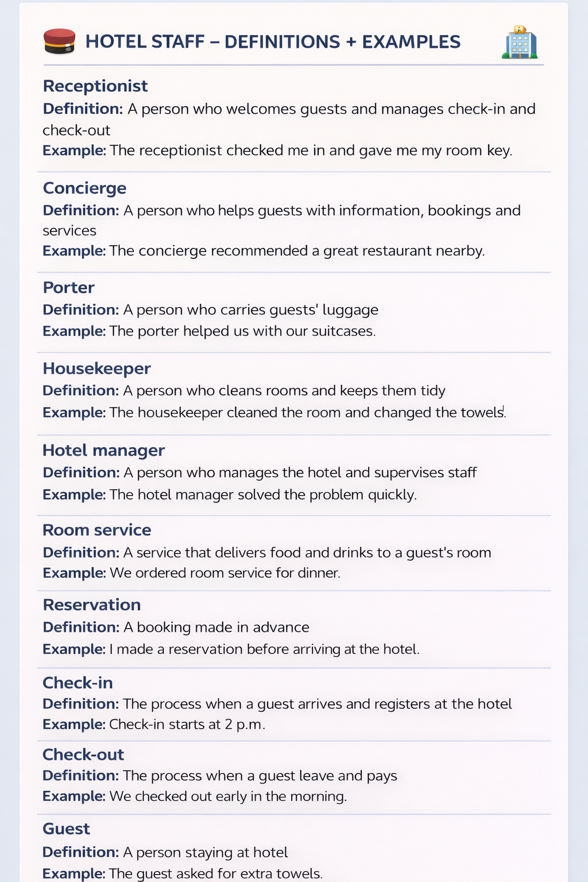Click the Porter heading
The width and height of the screenshot is (588, 882).
[68, 288]
